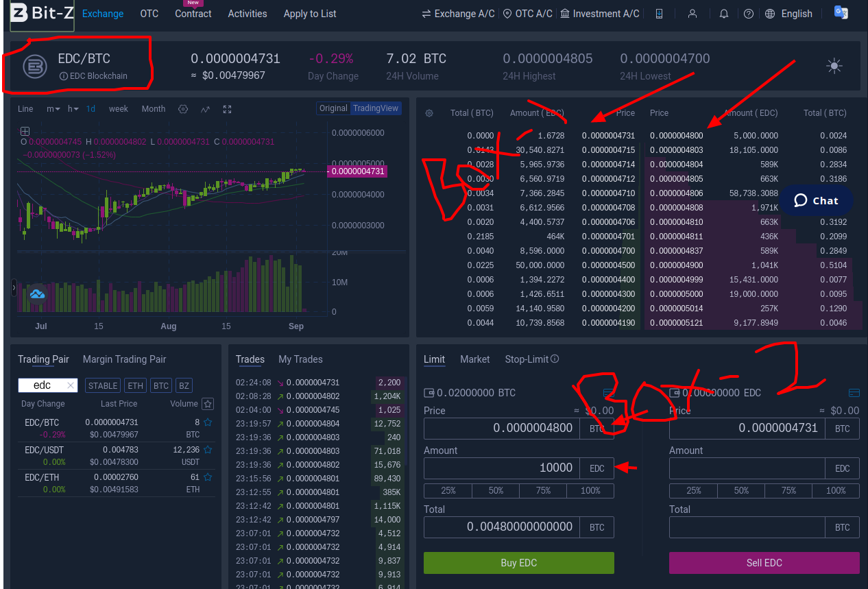Screen dimensions: 868x589
Task: Filter pairs by ETH market
Action: tap(136, 385)
